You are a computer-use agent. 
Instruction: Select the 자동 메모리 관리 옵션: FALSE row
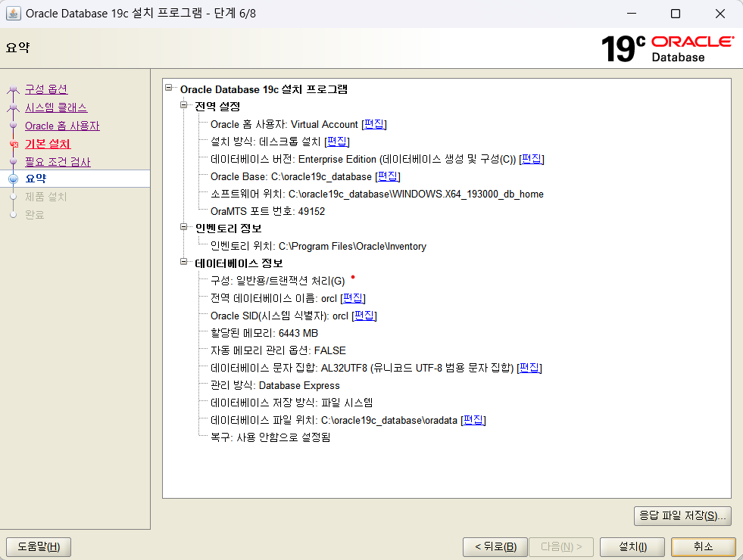coord(278,350)
